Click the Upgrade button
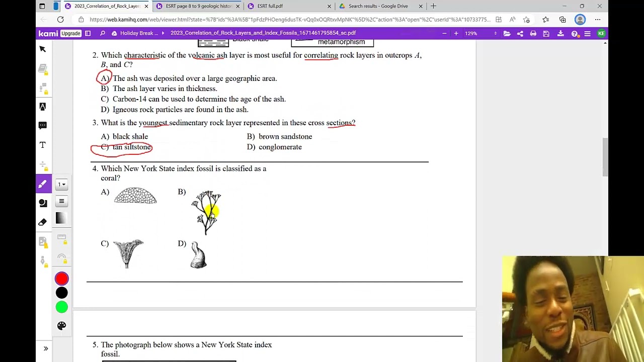The width and height of the screenshot is (644, 362). click(x=71, y=33)
